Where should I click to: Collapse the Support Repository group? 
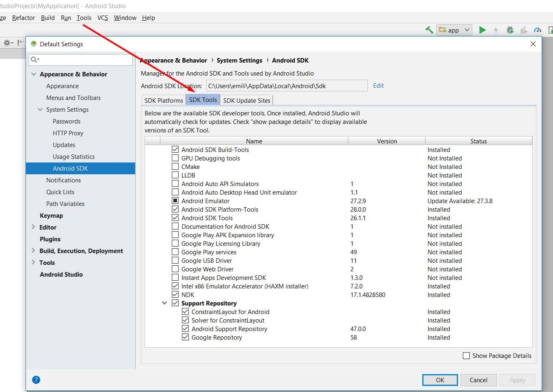164,303
